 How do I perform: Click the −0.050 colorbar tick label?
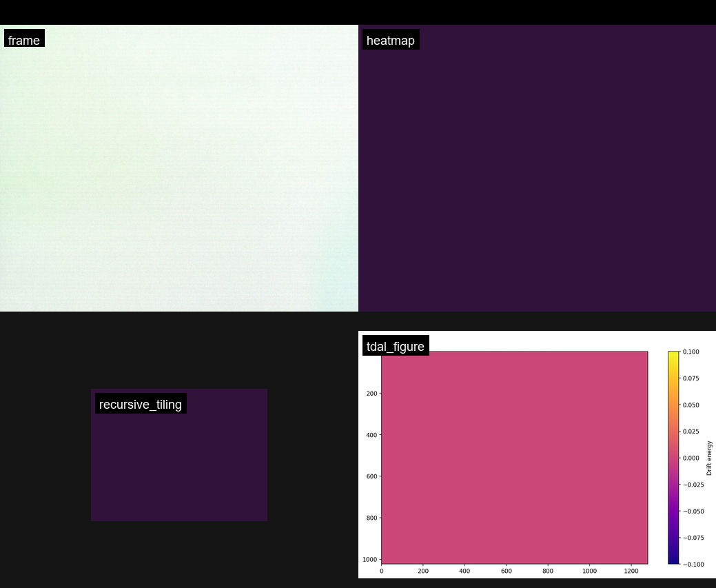coord(692,511)
